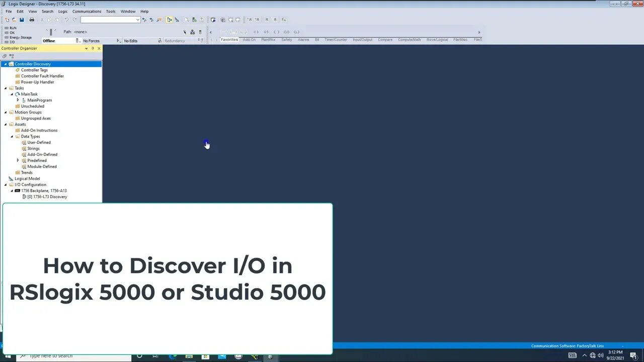The height and width of the screenshot is (362, 644).
Task: Select Controller Fault Handler folder
Action: pyautogui.click(x=42, y=76)
